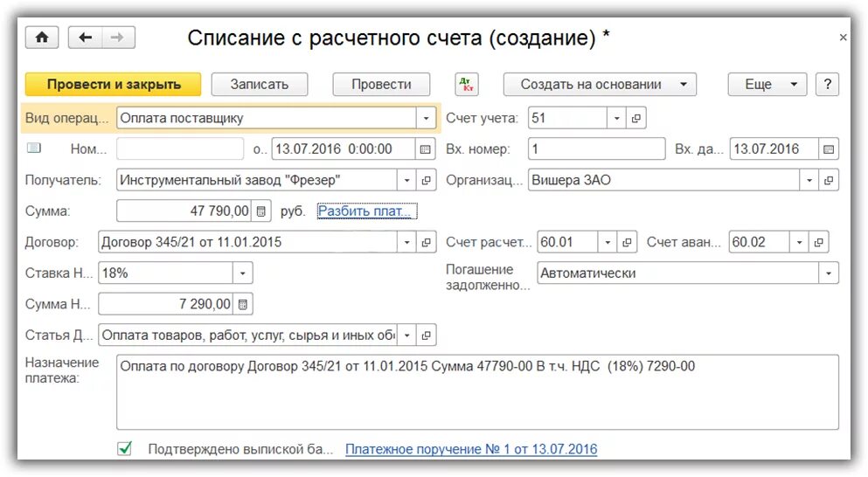Screen dimensions: 868x477
Task: Open Счет учета 51 item form
Action: [x=636, y=119]
